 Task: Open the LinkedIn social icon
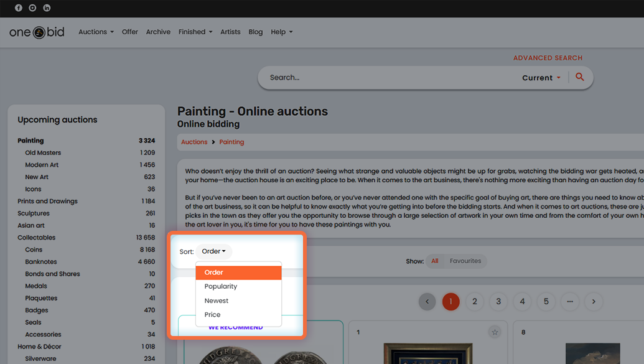[47, 8]
